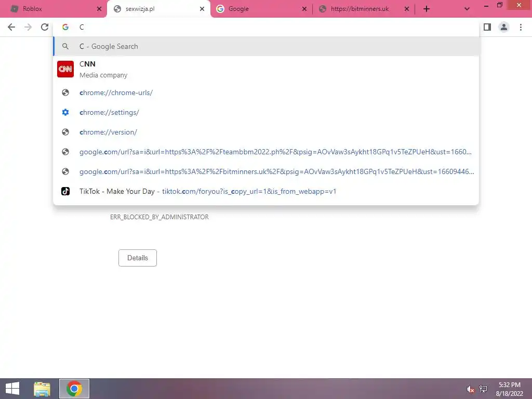Open chrome://version/ suggestion
This screenshot has width=532, height=399.
click(x=267, y=132)
